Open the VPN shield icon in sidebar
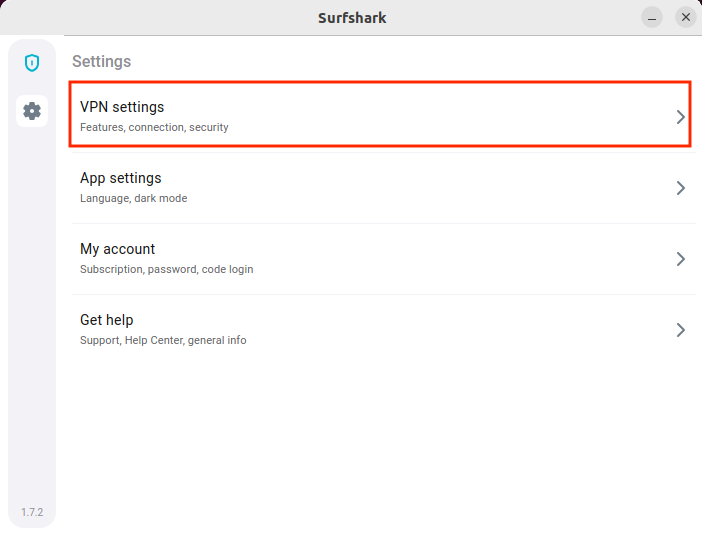Screen dimensions: 702x535 32,63
